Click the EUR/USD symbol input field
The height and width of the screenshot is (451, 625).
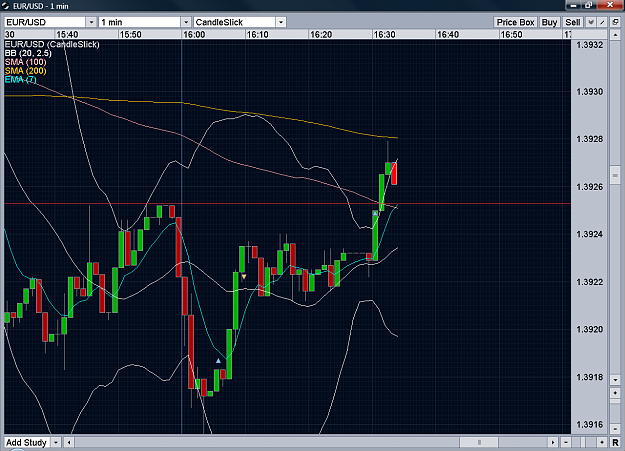[x=45, y=22]
